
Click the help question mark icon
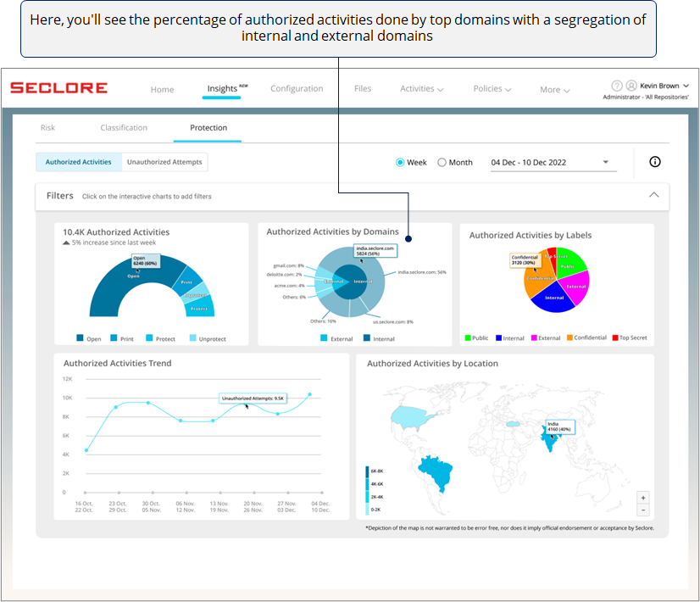[617, 86]
